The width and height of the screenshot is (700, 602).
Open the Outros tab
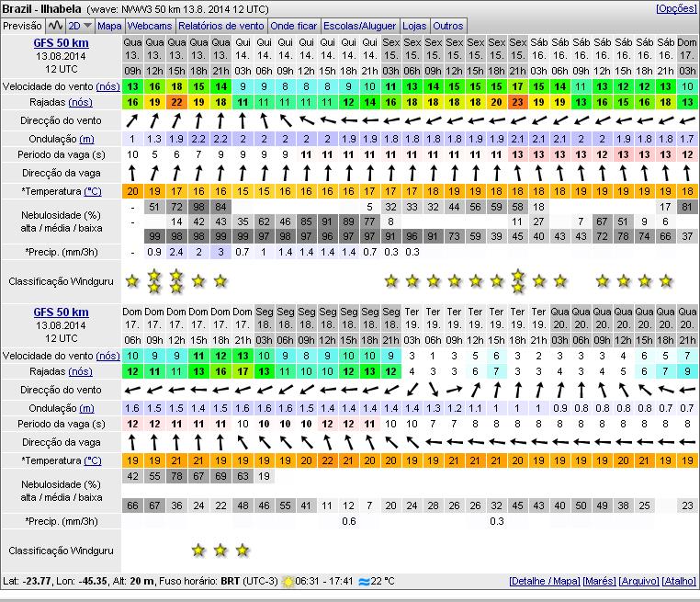[x=448, y=26]
